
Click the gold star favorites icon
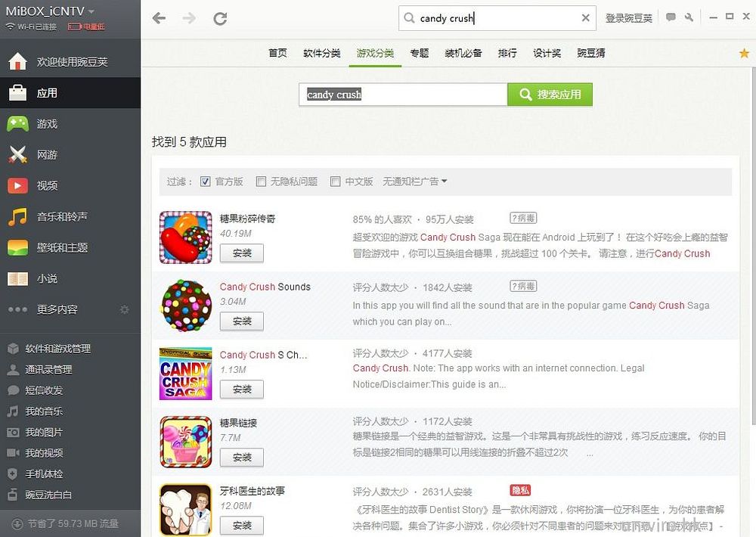click(744, 53)
